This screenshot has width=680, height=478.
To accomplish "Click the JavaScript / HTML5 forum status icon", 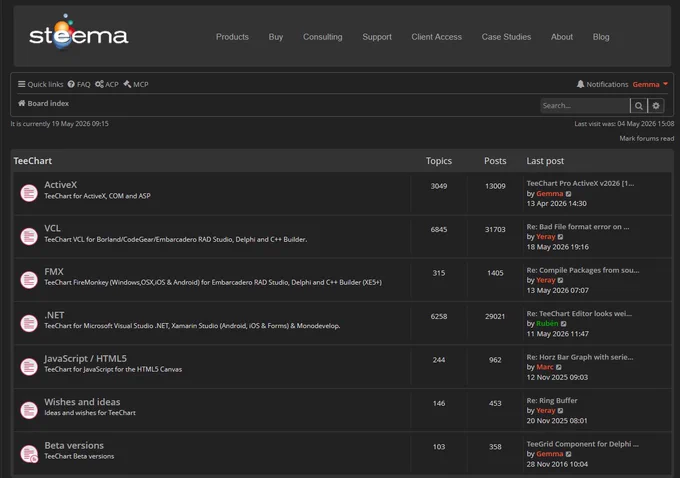I will click(x=29, y=367).
